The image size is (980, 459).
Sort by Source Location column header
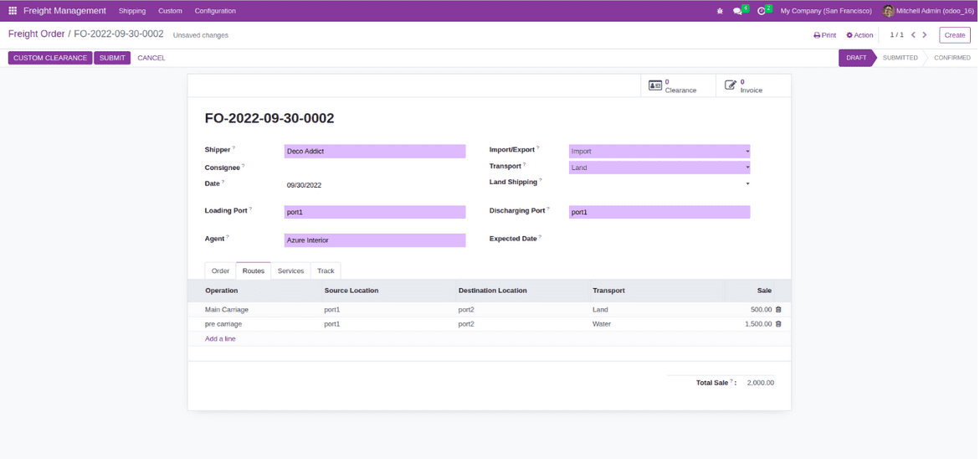tap(351, 291)
